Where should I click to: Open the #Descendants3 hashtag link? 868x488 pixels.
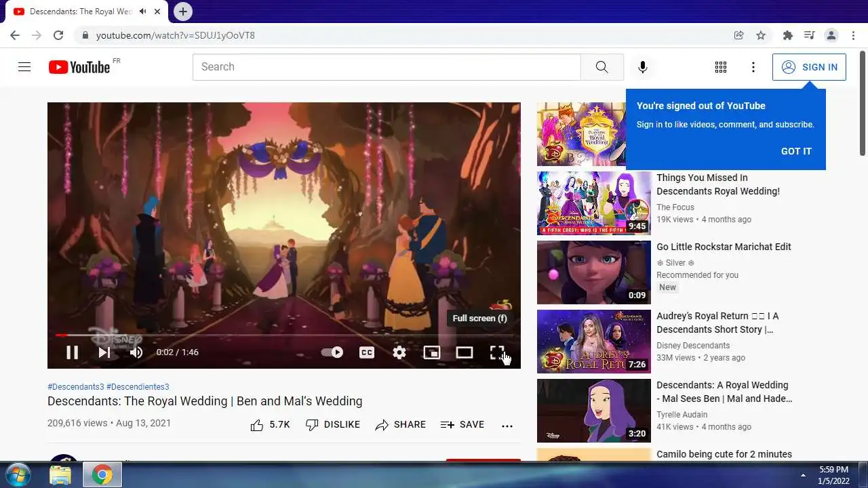(76, 387)
